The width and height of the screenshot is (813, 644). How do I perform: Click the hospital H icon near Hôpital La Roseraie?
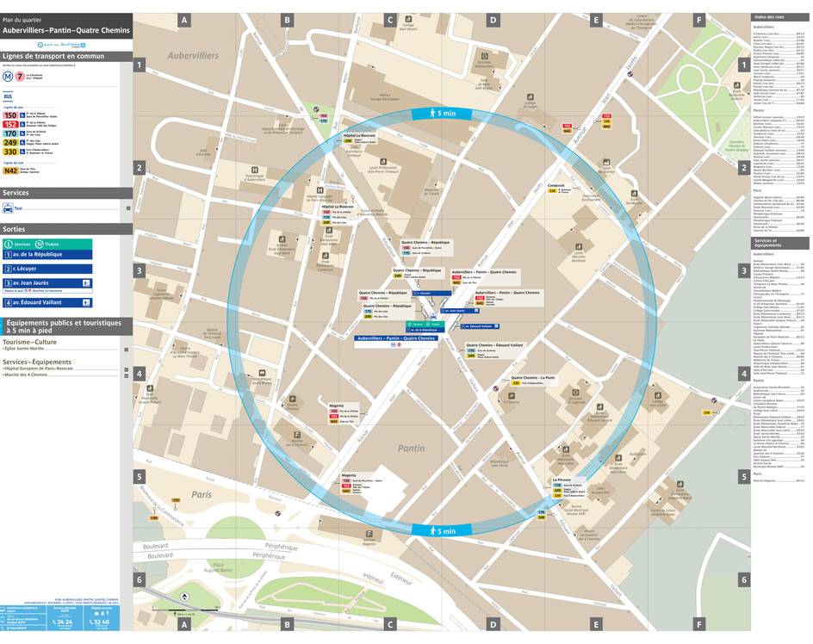click(x=320, y=190)
